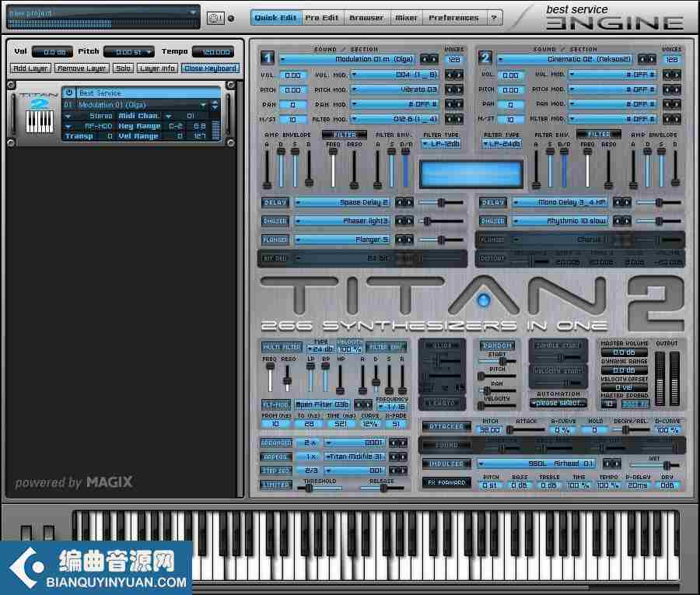
Task: Click the Add Layer button
Action: pos(30,68)
